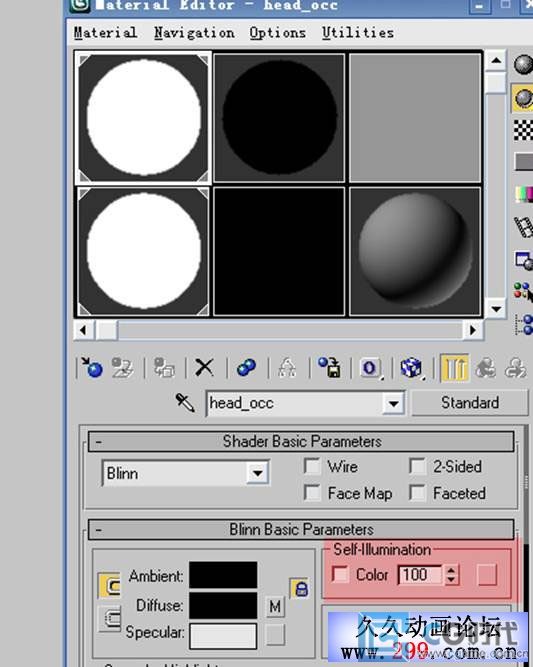Click Self-Illumination value field 100
Viewport: 533px width, 667px height.
pyautogui.click(x=421, y=575)
